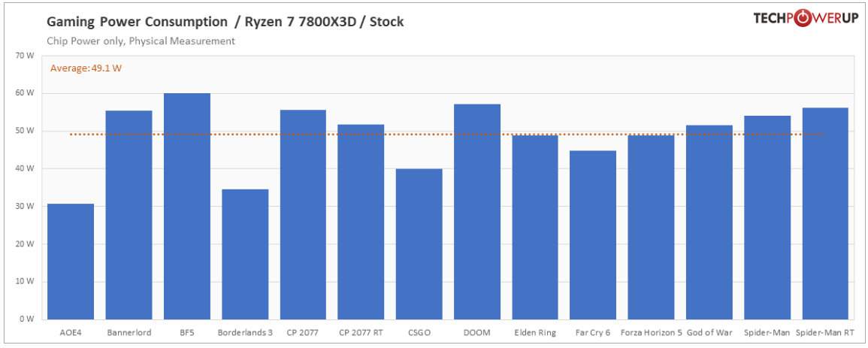Click the 'Far Cry 6' axis label
The width and height of the screenshot is (868, 348).
coord(593,333)
